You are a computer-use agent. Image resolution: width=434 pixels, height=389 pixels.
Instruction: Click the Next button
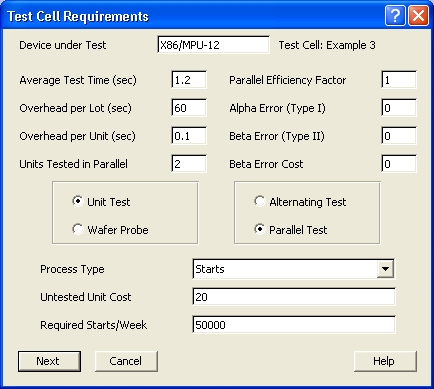tap(49, 361)
